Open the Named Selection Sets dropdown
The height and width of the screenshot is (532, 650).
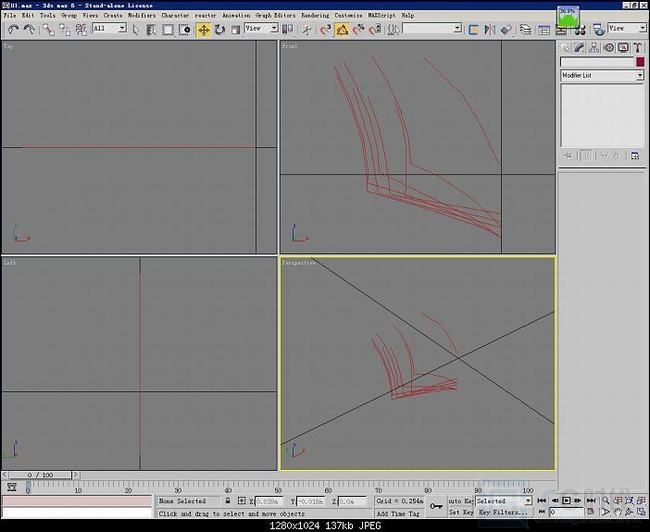tap(432, 28)
